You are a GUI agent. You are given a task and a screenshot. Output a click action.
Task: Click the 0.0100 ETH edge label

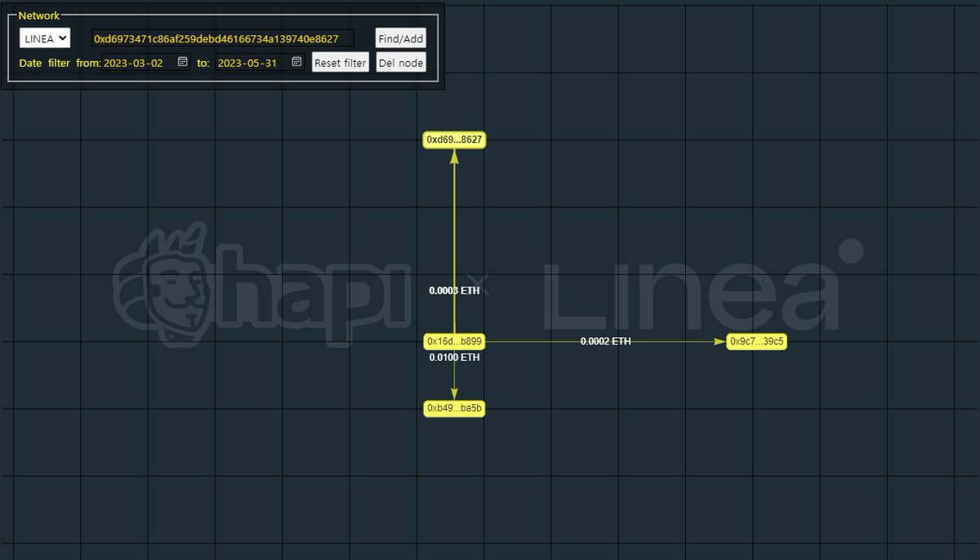(x=455, y=358)
